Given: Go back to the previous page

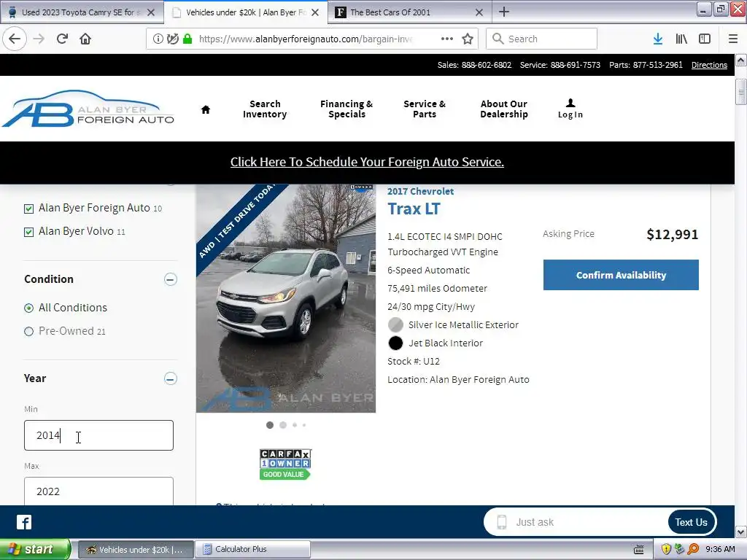Looking at the screenshot, I should [15, 39].
